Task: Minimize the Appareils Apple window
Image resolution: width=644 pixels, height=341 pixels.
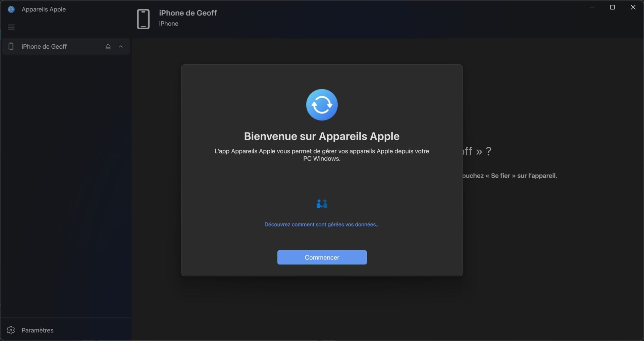Action: coord(592,7)
